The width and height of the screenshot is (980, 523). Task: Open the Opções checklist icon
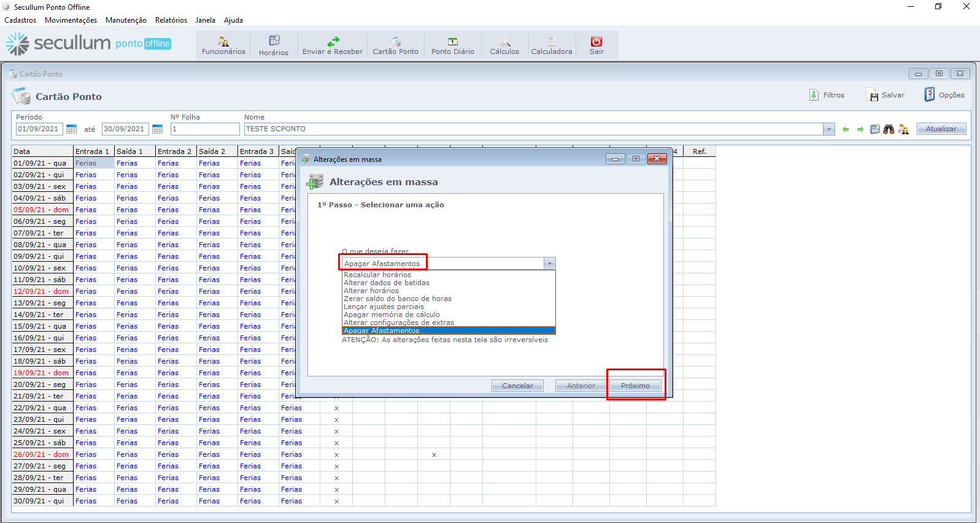tap(930, 95)
